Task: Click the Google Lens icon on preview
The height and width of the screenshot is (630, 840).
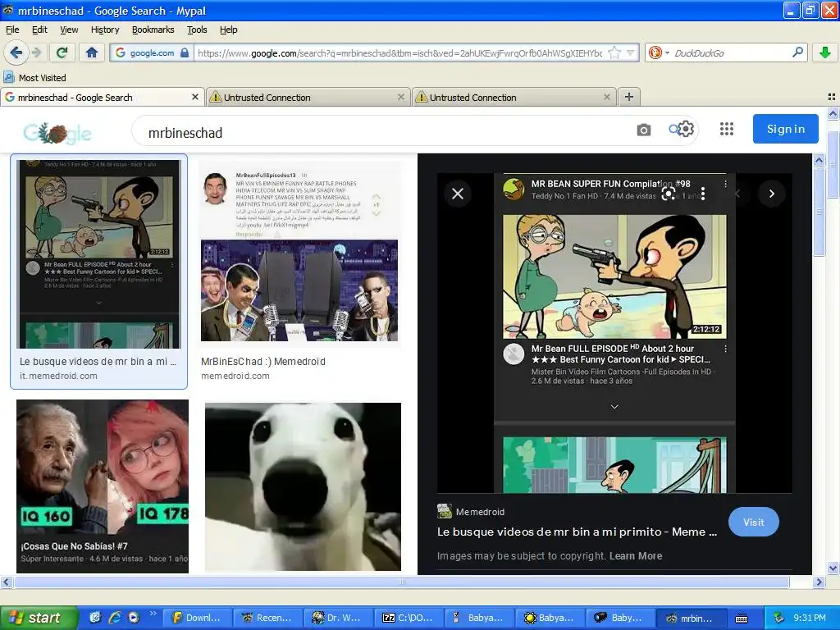Action: coord(668,194)
